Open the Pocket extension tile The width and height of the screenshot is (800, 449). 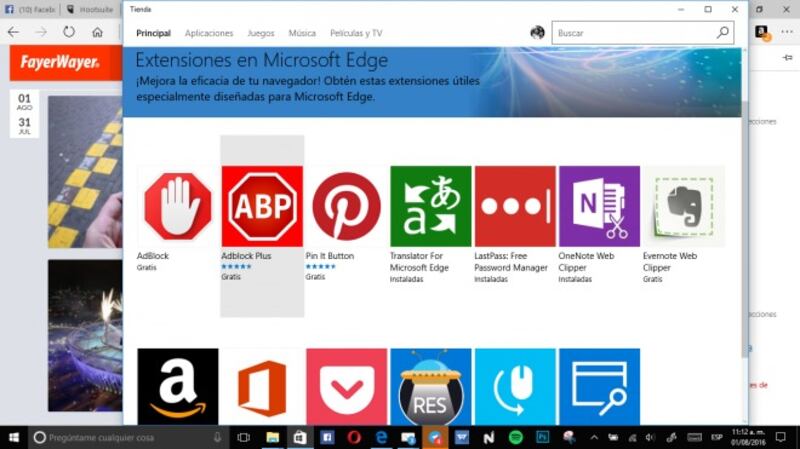pos(346,387)
